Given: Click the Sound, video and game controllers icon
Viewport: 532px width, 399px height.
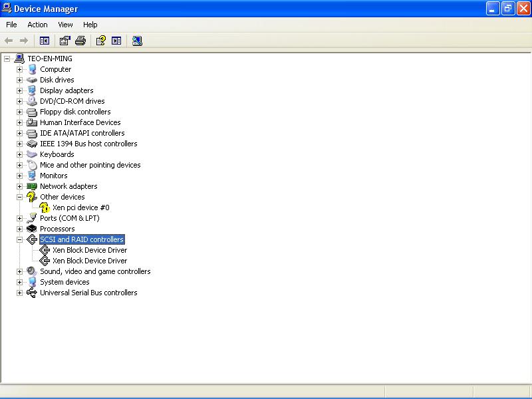Looking at the screenshot, I should (32, 271).
